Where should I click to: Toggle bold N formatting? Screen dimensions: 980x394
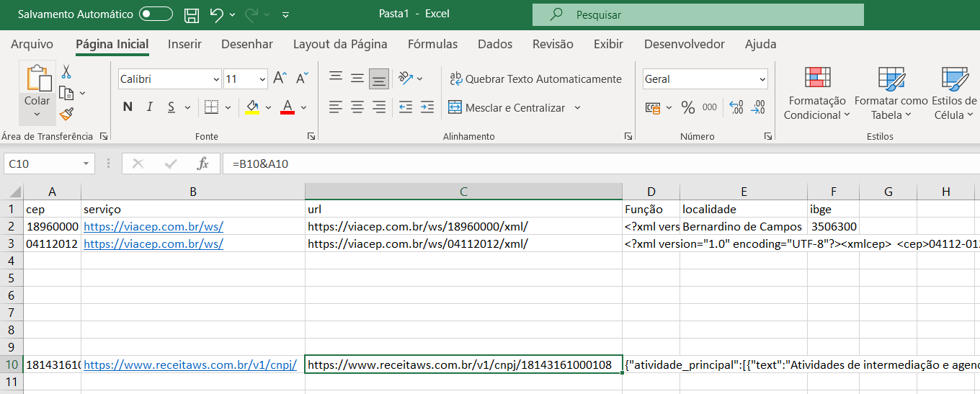(128, 107)
